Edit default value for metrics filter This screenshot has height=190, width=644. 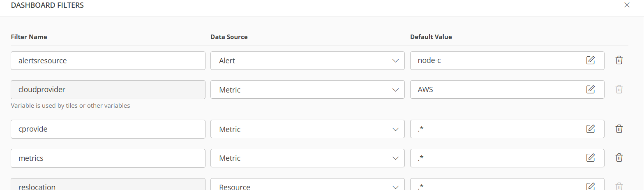(590, 158)
